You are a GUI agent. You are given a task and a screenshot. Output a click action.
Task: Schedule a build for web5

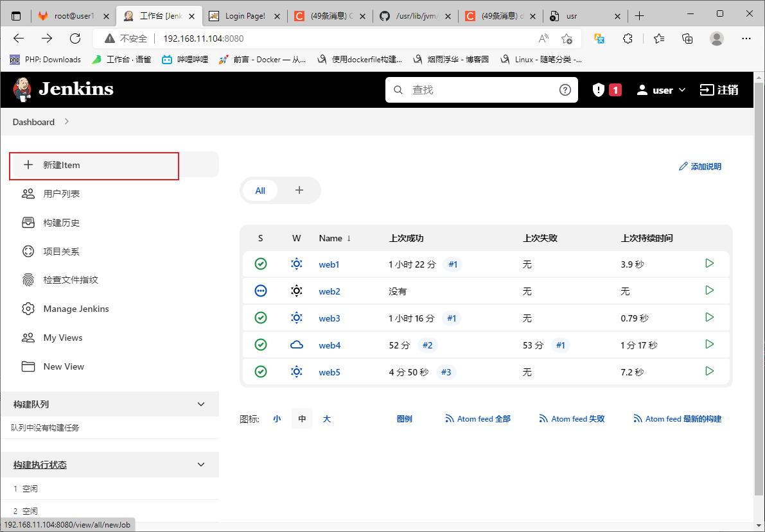coord(709,370)
